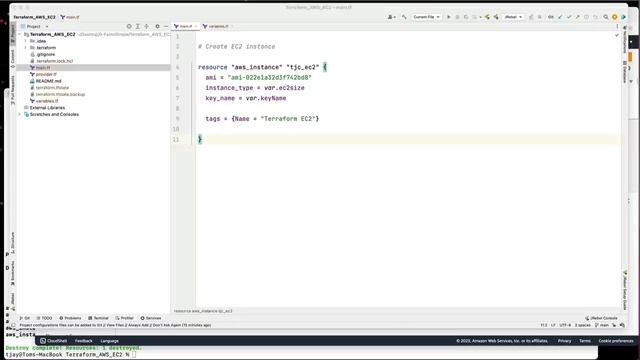Click the Debug icon in toolbar
The image size is (640, 360).
click(457, 17)
